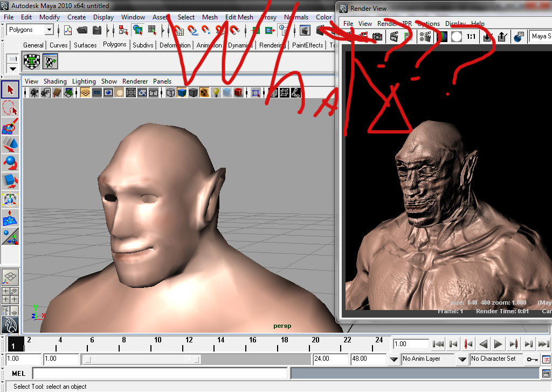Open the Create menu
552x392 pixels.
click(77, 17)
